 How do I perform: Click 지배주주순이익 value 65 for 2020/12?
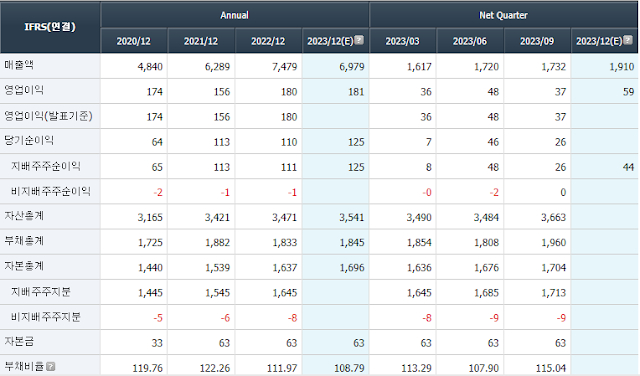[x=157, y=167]
